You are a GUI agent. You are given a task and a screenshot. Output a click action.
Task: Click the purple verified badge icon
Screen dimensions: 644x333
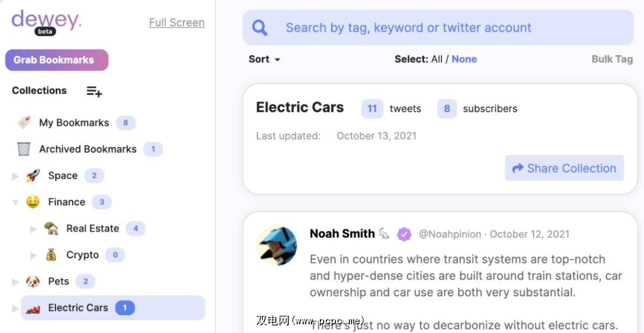pos(404,234)
